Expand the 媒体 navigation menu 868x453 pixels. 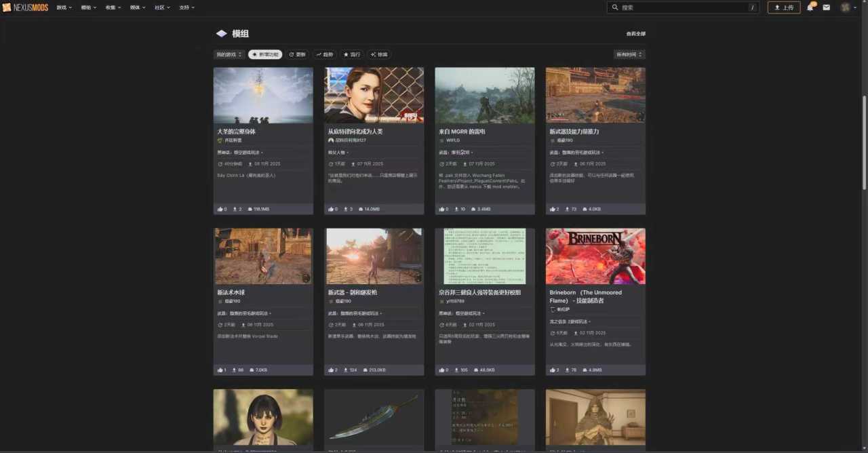(x=138, y=7)
